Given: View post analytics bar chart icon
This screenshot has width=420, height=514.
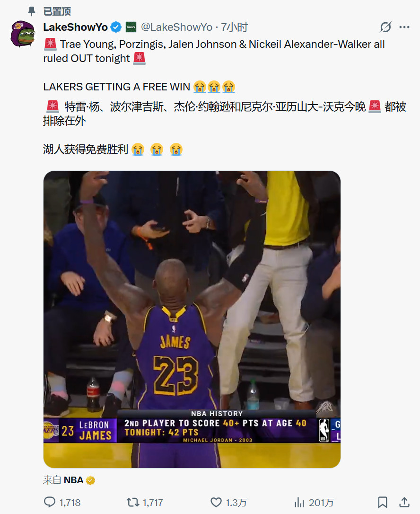Looking at the screenshot, I should (x=299, y=502).
